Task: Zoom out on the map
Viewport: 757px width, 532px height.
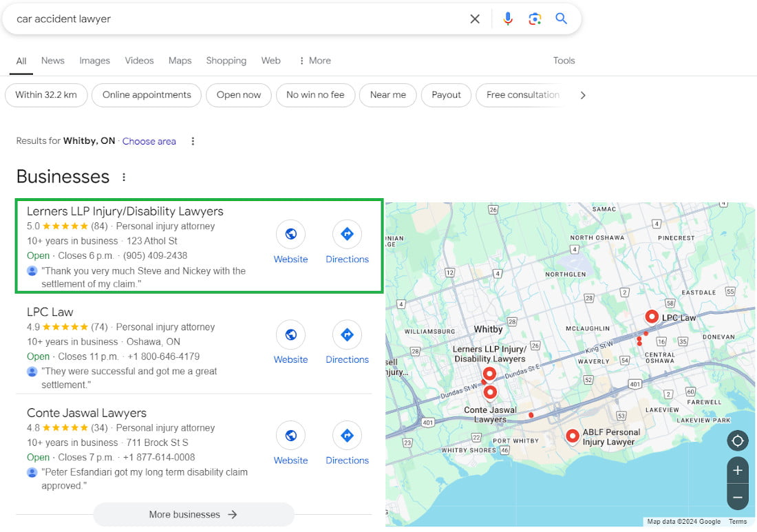Action: (x=738, y=497)
